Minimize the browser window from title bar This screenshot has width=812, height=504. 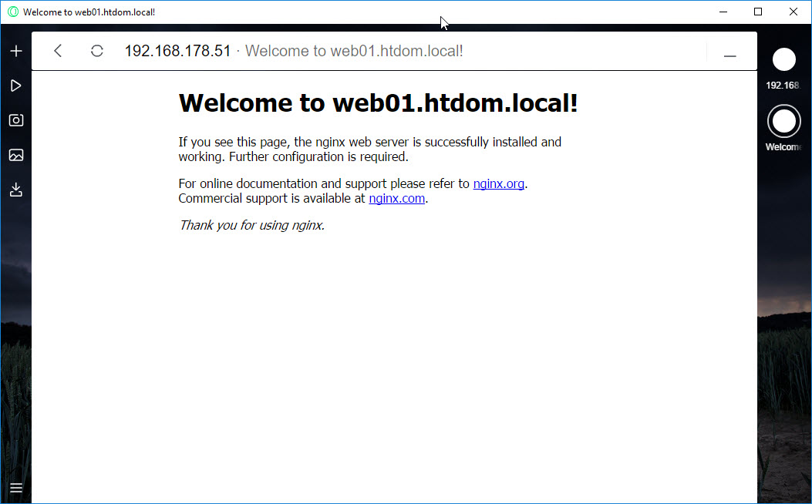pyautogui.click(x=723, y=12)
